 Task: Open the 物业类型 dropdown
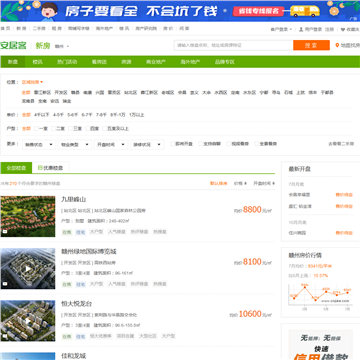(75, 145)
